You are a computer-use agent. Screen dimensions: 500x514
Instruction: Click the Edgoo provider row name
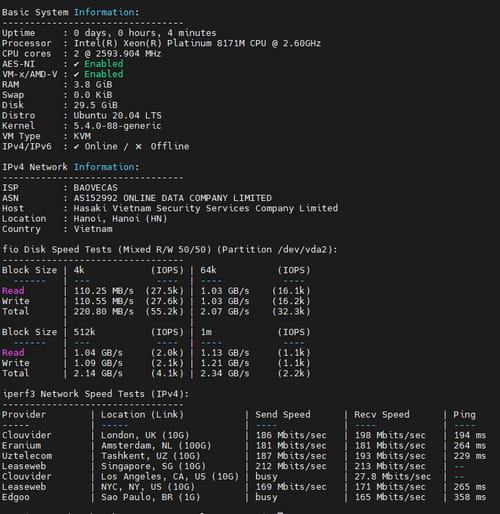16,497
